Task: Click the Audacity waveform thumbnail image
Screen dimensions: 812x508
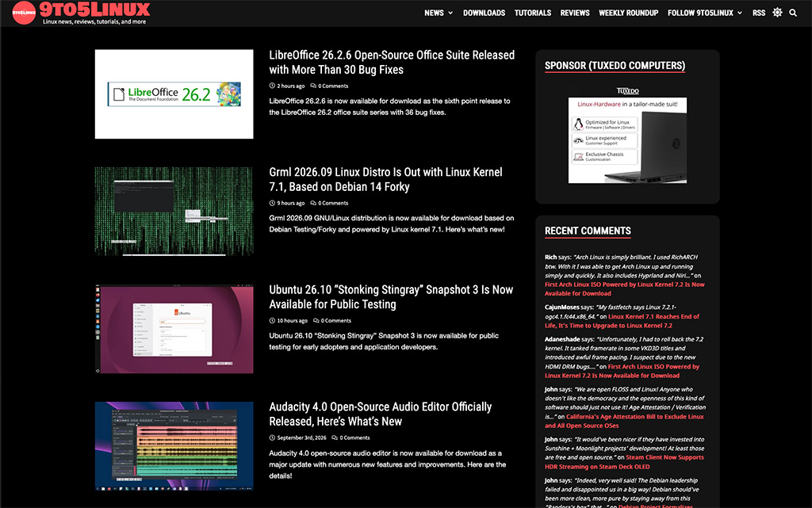Action: (x=174, y=446)
